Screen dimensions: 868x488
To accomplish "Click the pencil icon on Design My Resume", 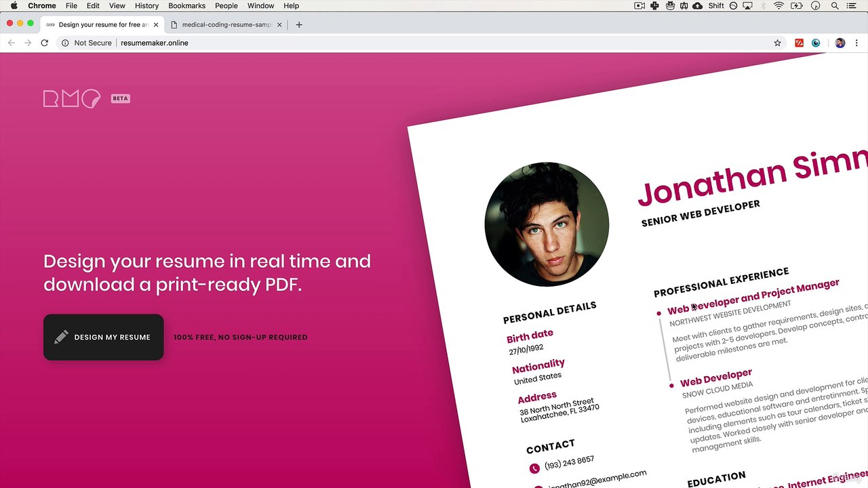I will point(61,337).
